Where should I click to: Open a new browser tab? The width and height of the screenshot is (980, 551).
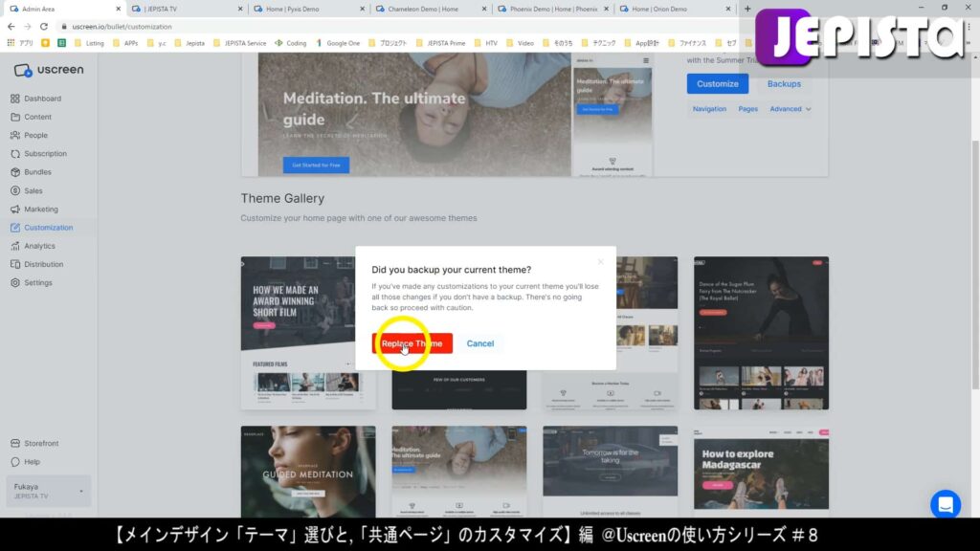pyautogui.click(x=747, y=9)
